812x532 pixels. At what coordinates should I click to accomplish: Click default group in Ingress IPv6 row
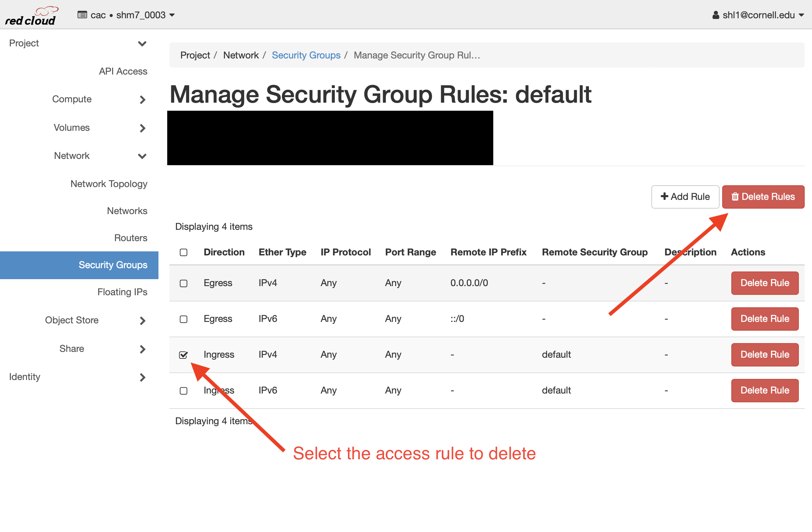(x=556, y=390)
